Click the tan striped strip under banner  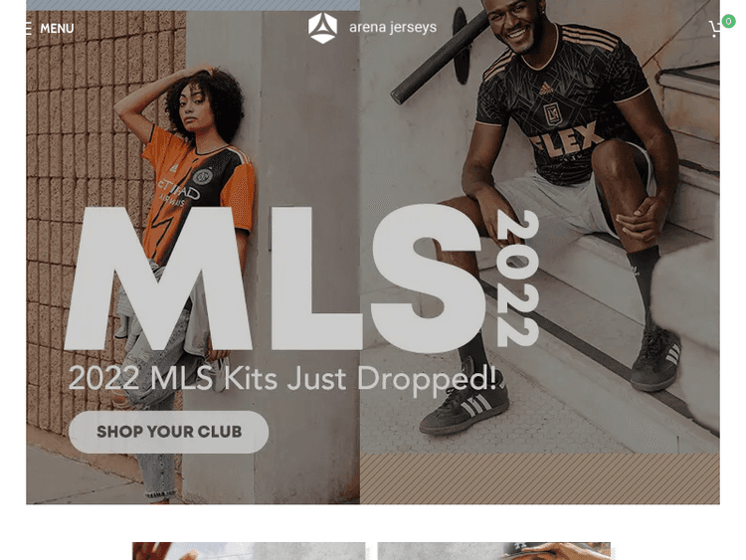[539, 478]
